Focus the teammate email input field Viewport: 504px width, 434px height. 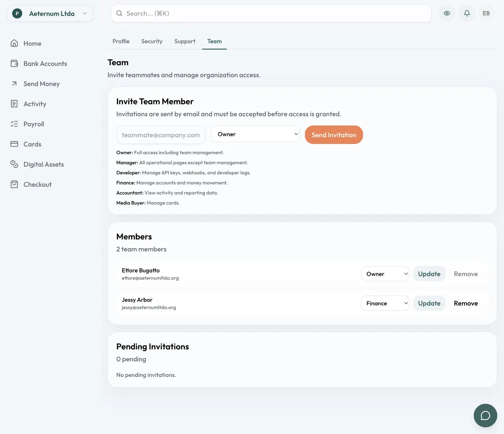[161, 135]
